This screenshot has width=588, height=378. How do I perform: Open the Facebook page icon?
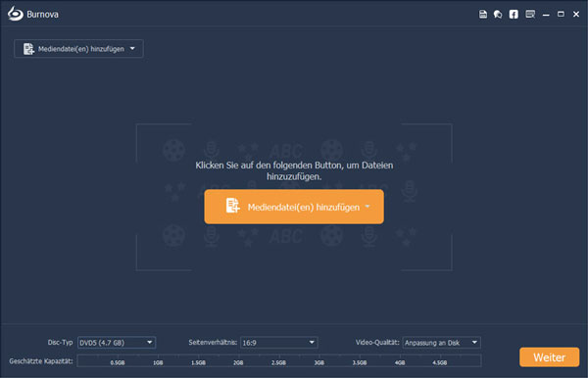click(514, 15)
